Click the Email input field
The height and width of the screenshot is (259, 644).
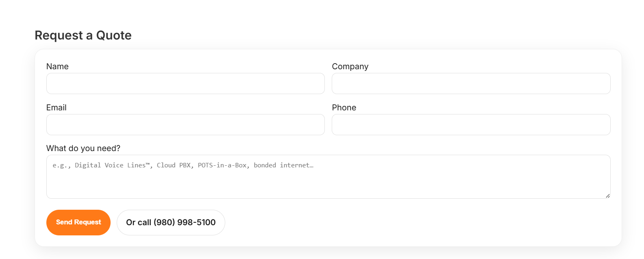[x=185, y=125]
